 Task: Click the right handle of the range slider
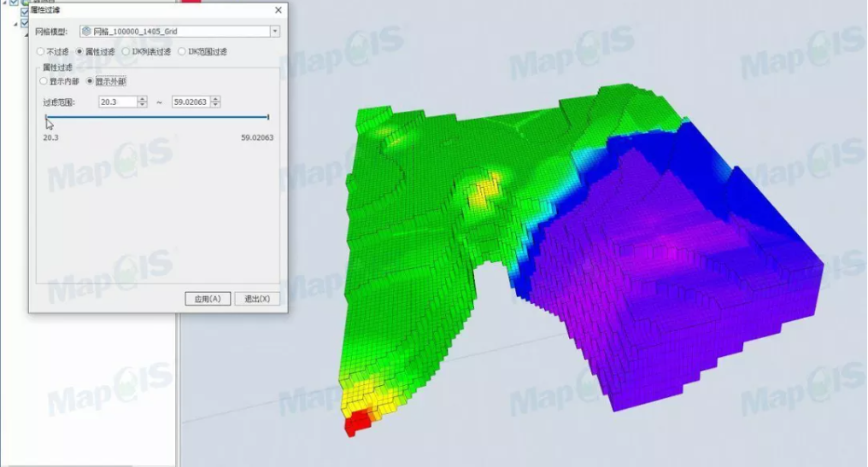pos(268,117)
